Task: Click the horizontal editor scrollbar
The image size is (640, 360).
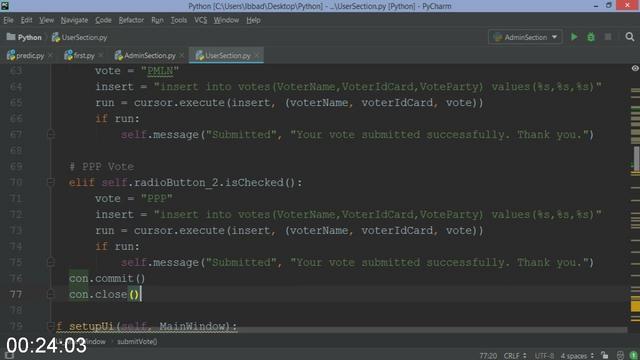Action: [x=341, y=329]
